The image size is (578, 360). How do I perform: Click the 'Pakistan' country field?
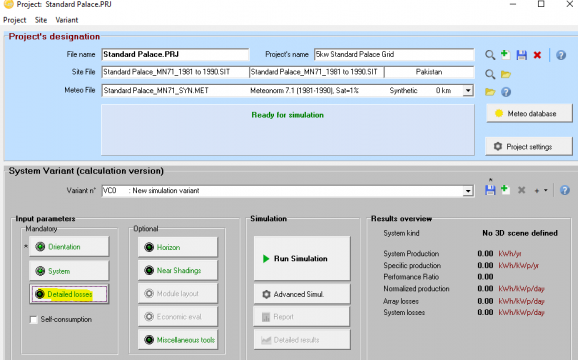pyautogui.click(x=429, y=72)
